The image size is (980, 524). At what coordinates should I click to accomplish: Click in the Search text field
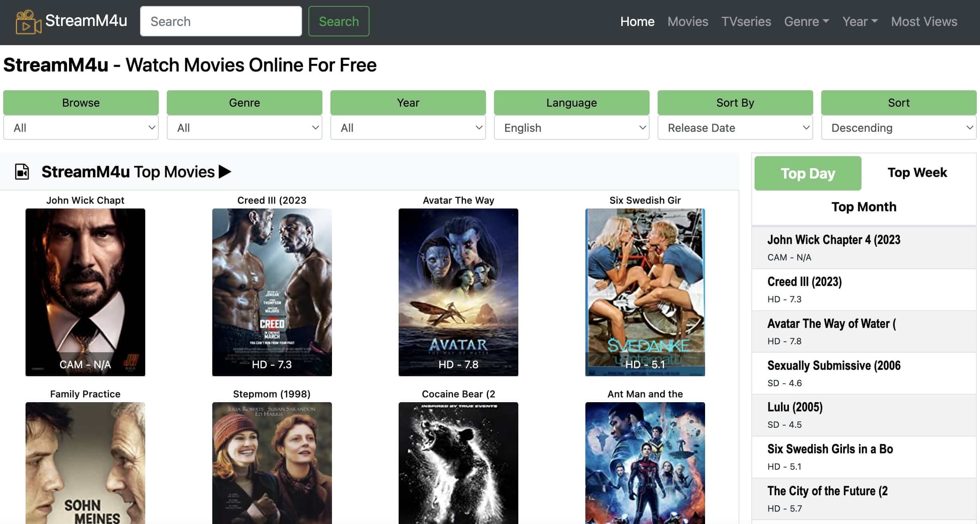pyautogui.click(x=221, y=22)
